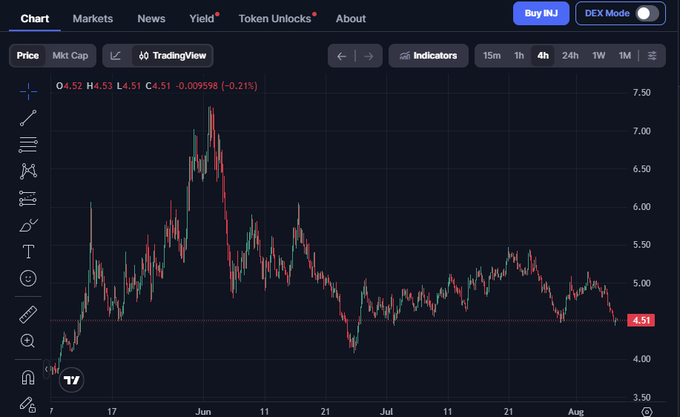Viewport: 680px width, 417px height.
Task: Set interval to 1h
Action: click(x=519, y=55)
